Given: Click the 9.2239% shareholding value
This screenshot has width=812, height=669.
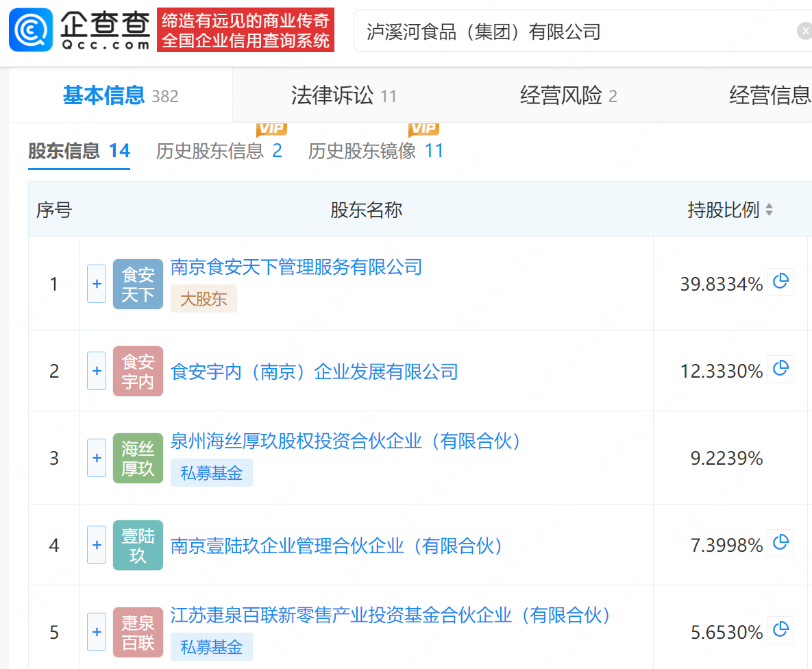Looking at the screenshot, I should [x=726, y=458].
